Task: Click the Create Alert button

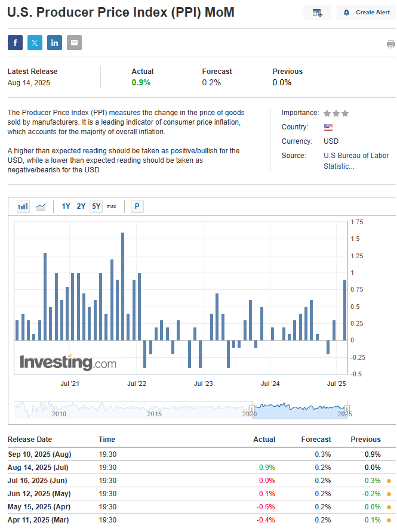Action: click(x=367, y=13)
